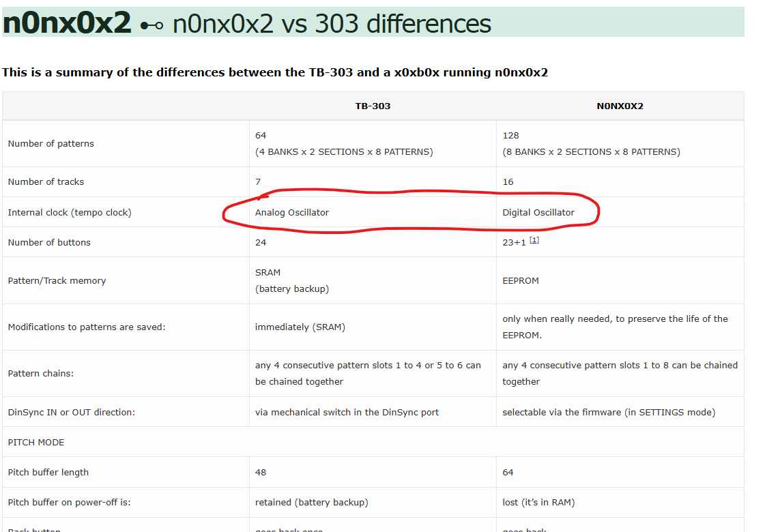Click 'via mechanical switch in the DinSync port'
This screenshot has width=780, height=532.
tap(347, 412)
